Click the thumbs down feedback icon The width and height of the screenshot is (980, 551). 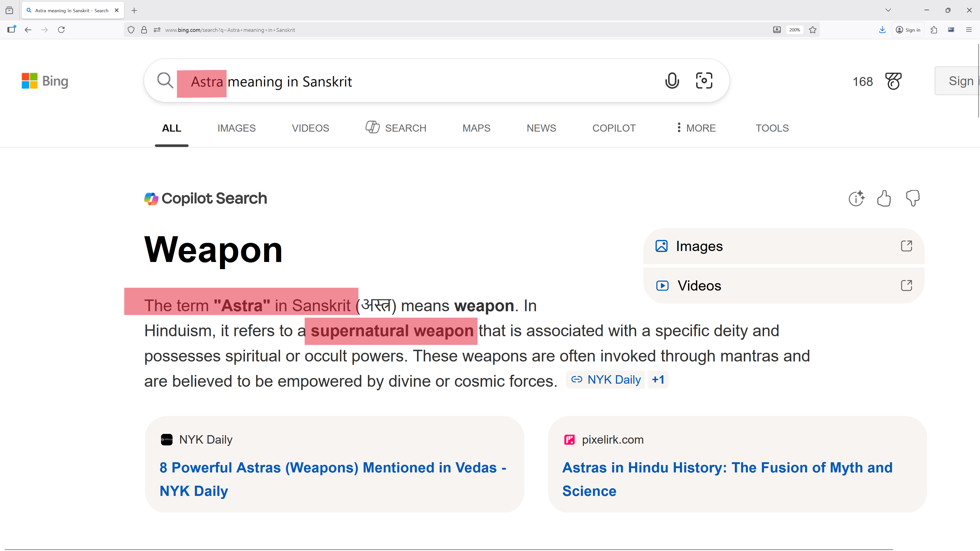913,198
